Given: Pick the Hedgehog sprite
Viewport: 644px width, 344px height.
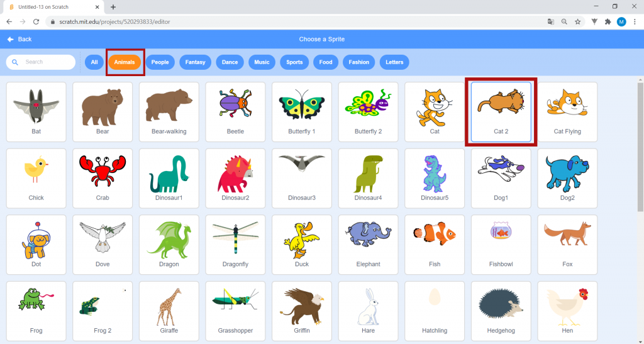Looking at the screenshot, I should pos(501,311).
